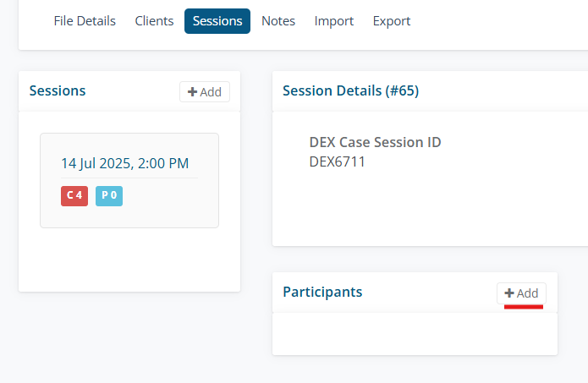This screenshot has height=383, width=588.
Task: Click Add in the Sessions panel
Action: point(205,92)
